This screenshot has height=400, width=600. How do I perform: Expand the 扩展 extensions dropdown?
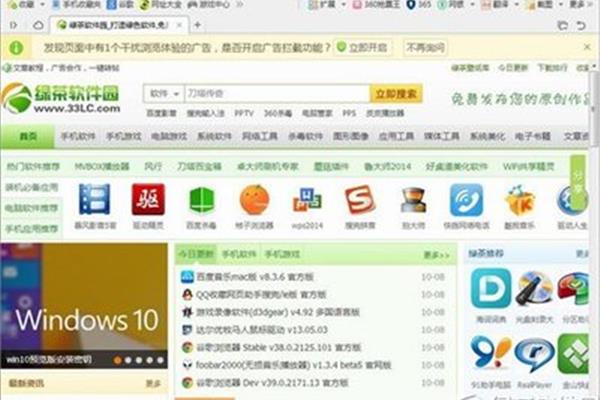343,5
